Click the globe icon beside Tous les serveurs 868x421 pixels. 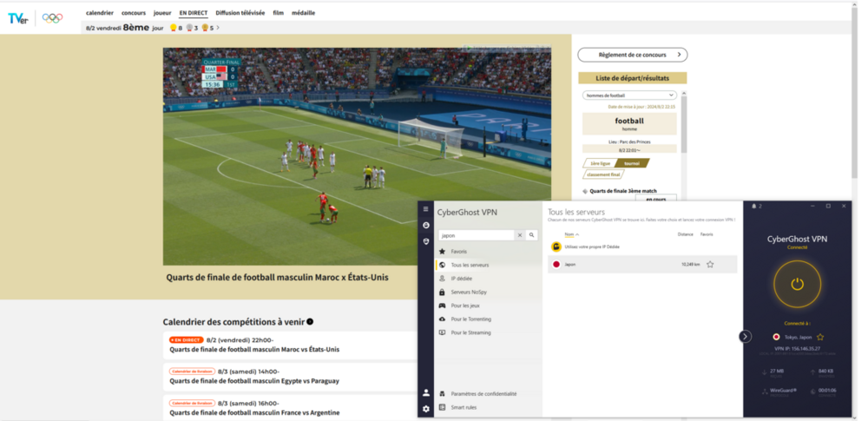click(x=442, y=266)
